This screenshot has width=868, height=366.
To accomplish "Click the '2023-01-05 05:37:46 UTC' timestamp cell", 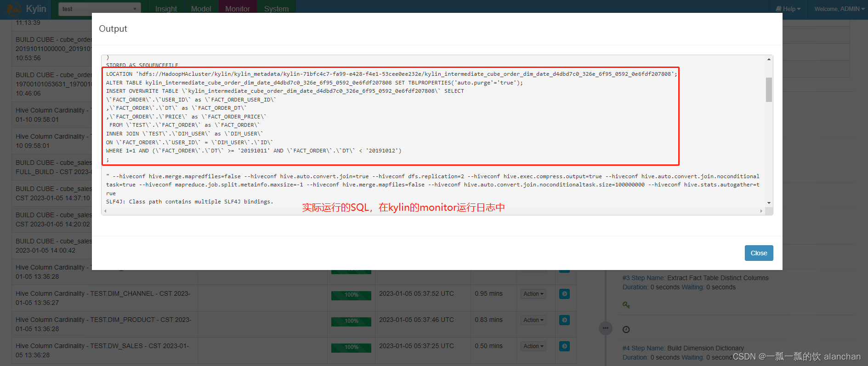I will point(416,320).
